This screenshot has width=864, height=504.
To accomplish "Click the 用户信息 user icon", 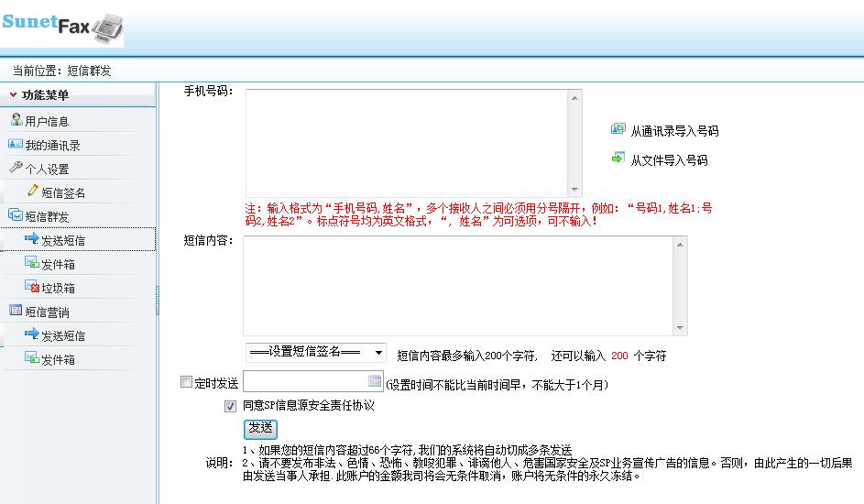I will (x=16, y=119).
